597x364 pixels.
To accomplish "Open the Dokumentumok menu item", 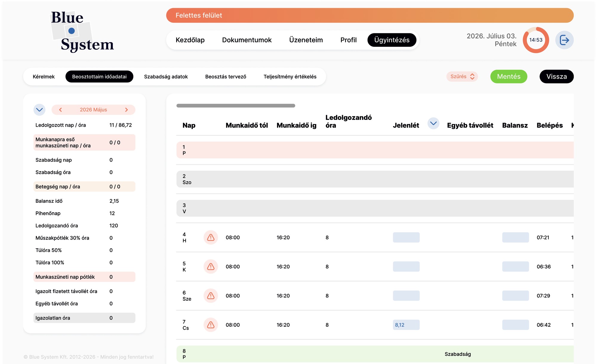I will (247, 40).
